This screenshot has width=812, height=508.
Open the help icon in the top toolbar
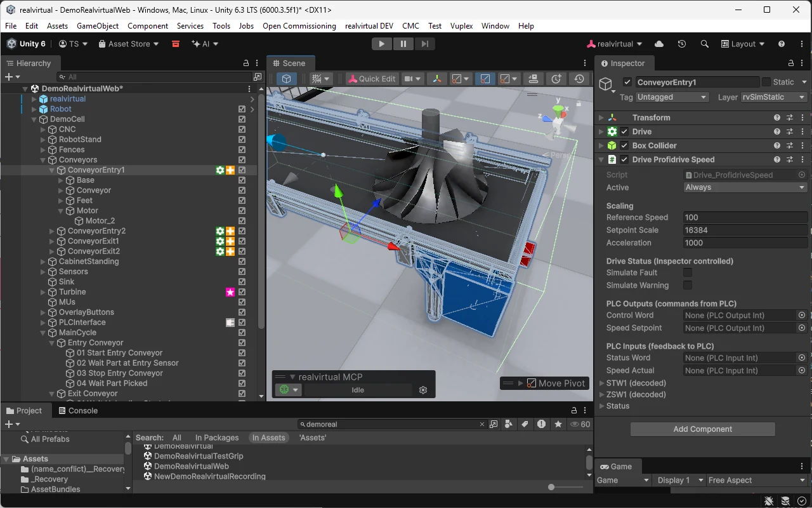[782, 44]
